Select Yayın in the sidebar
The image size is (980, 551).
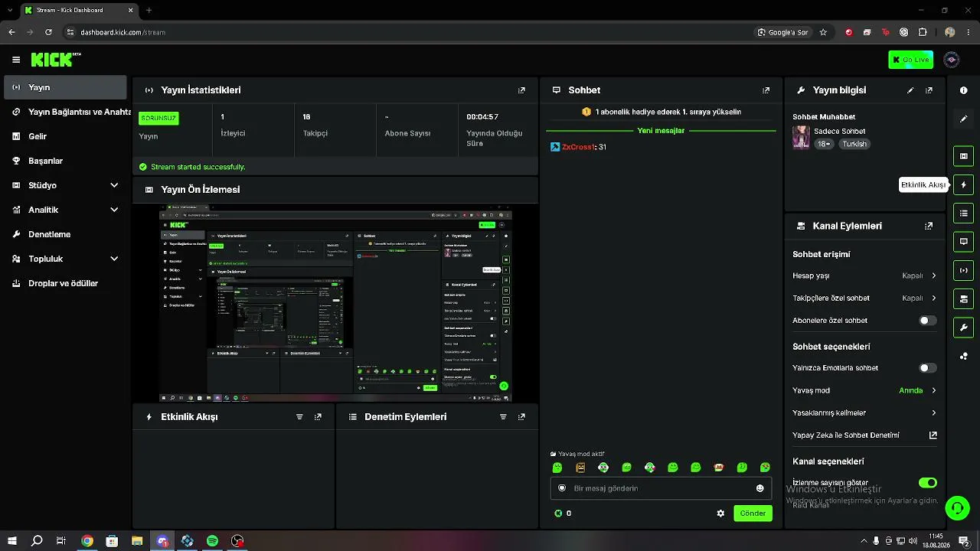coord(65,87)
